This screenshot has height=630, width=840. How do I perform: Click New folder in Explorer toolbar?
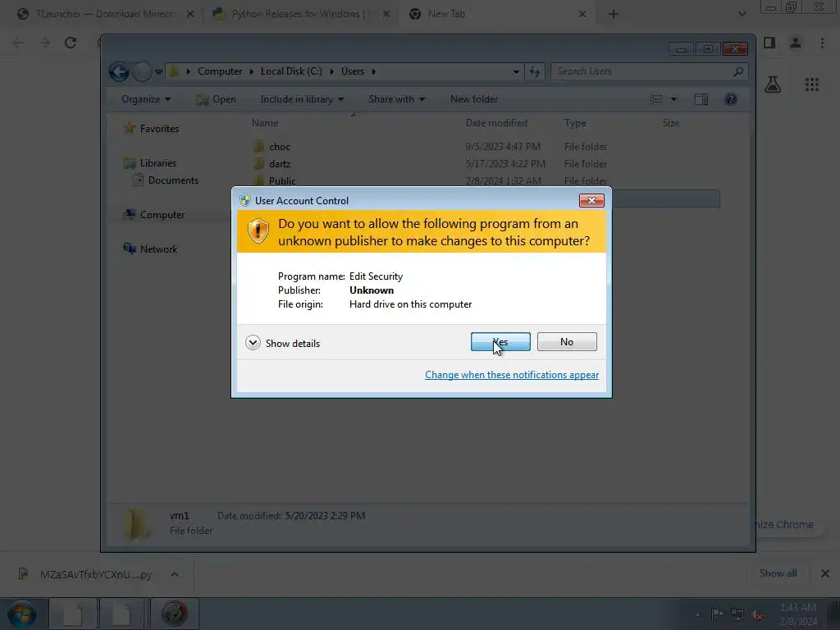coord(474,99)
